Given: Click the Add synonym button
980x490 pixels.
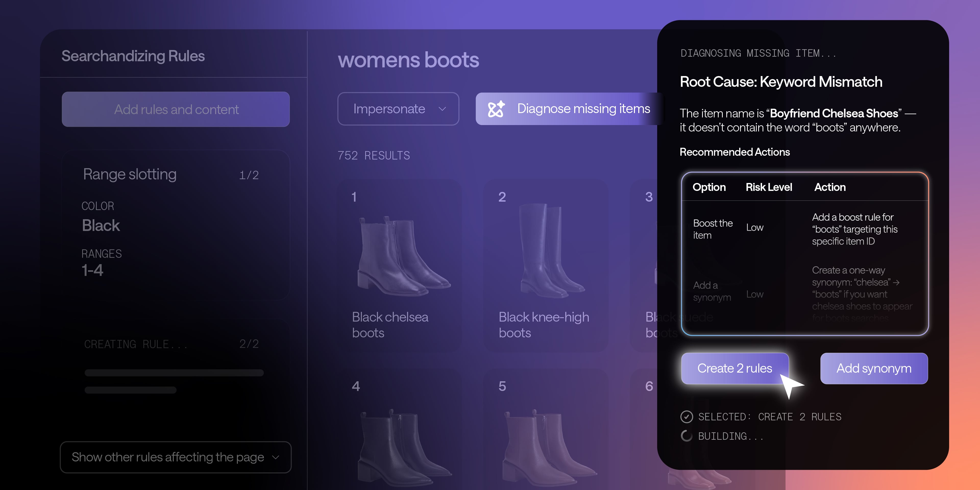Looking at the screenshot, I should click(874, 368).
